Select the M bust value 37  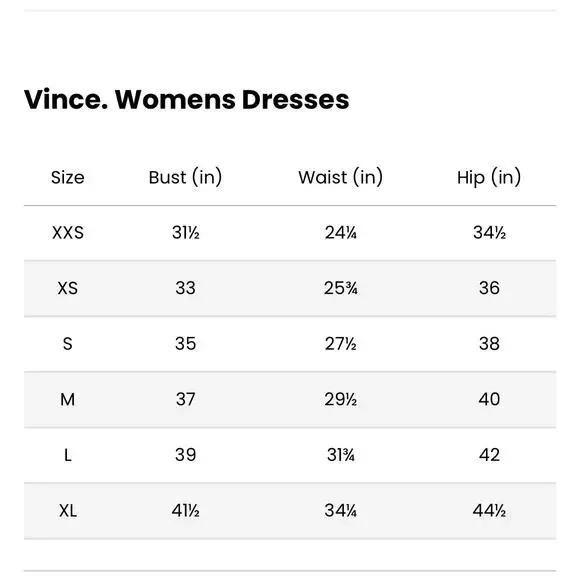(185, 399)
